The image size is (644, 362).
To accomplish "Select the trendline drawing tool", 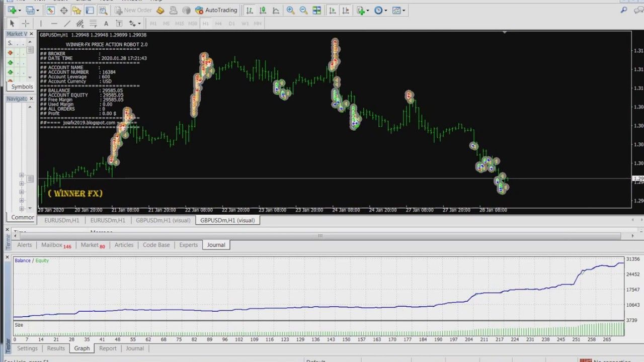I will tap(67, 24).
